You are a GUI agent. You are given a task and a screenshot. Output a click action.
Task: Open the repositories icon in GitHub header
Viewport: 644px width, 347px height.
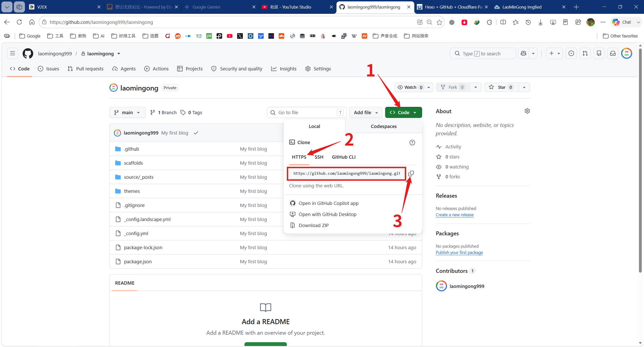pos(599,53)
